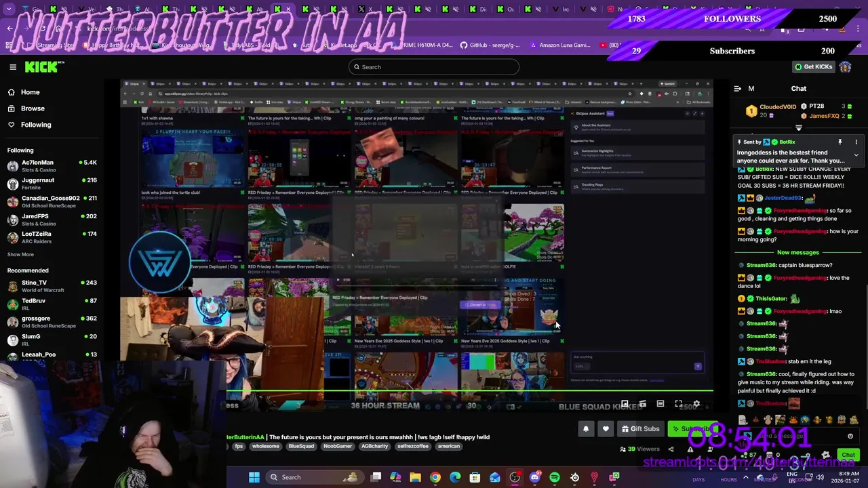Enter fullscreen on the video player
This screenshot has width=868, height=488.
coord(678,405)
